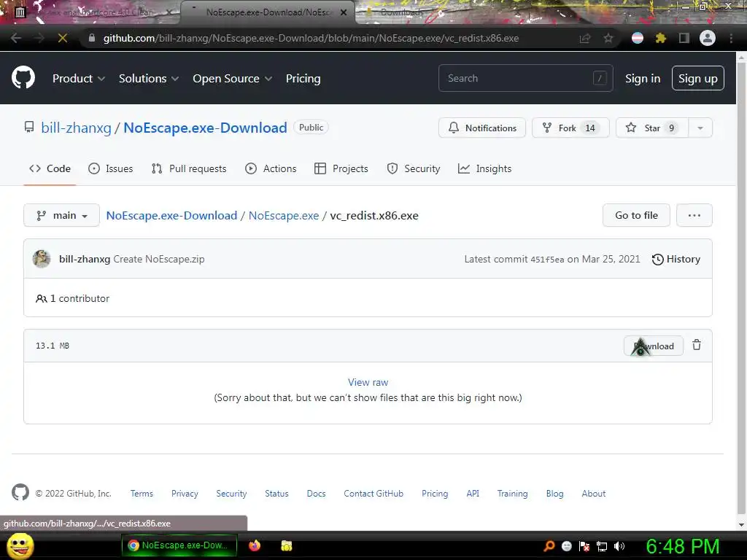Open the footer Contact GitHub link
The height and width of the screenshot is (560, 747).
373,494
